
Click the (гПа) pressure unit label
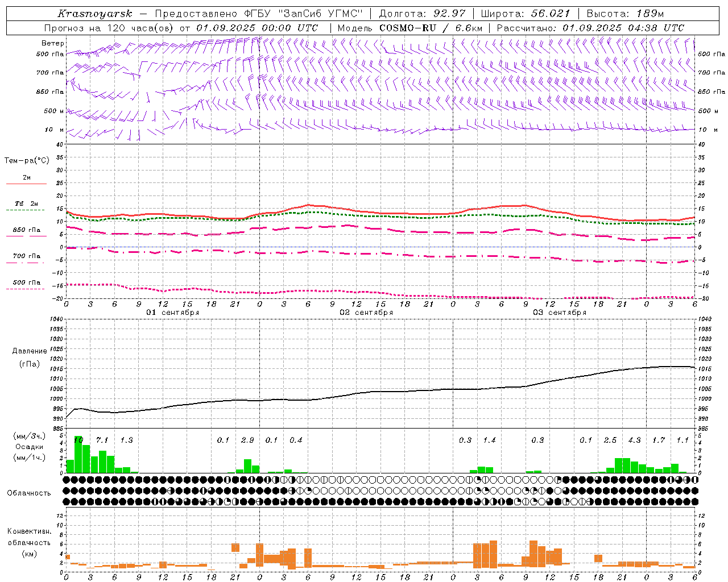tap(30, 364)
